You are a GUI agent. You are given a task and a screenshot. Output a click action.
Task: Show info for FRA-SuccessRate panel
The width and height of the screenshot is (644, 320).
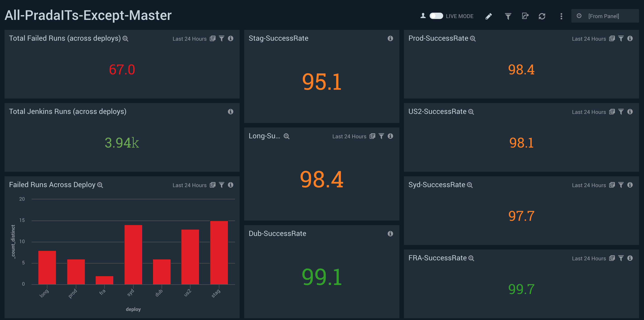click(x=630, y=258)
